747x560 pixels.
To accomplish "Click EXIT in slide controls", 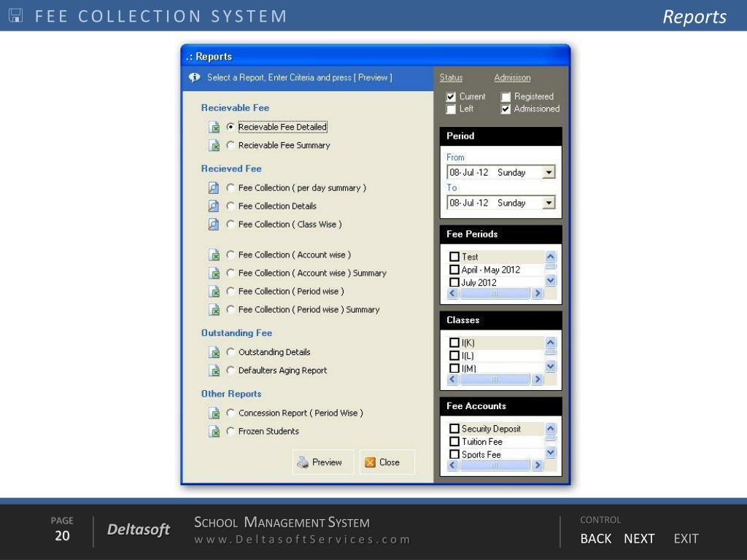I will (x=686, y=539).
